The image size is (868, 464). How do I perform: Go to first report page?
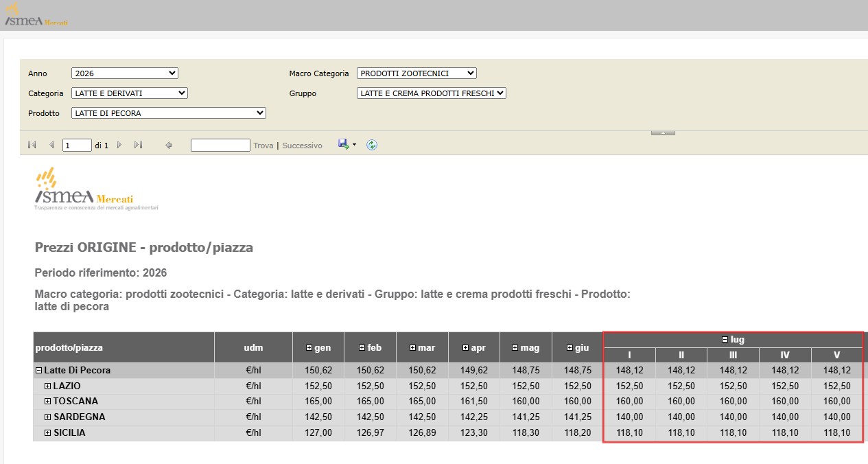(x=32, y=145)
